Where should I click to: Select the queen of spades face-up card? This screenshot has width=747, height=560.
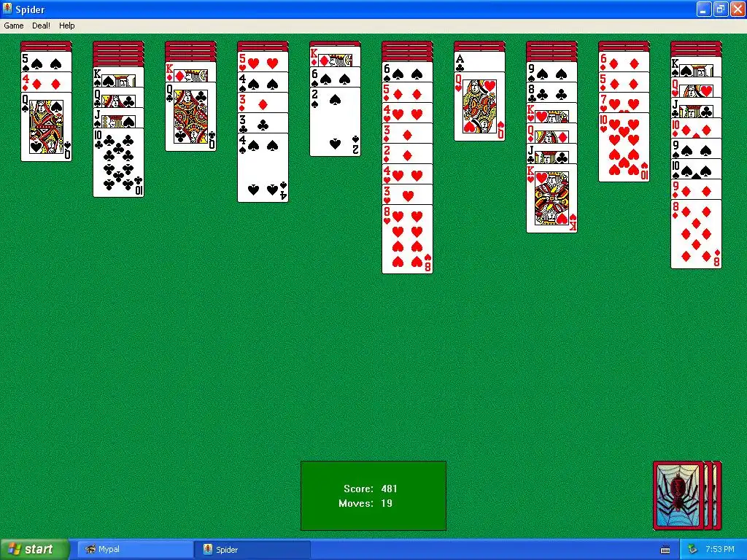(x=46, y=127)
